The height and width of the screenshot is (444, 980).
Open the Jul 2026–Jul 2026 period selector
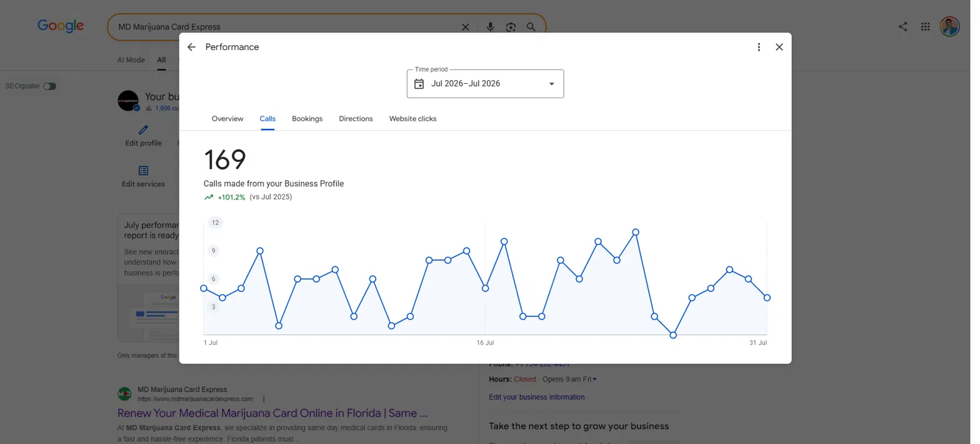[x=485, y=84]
